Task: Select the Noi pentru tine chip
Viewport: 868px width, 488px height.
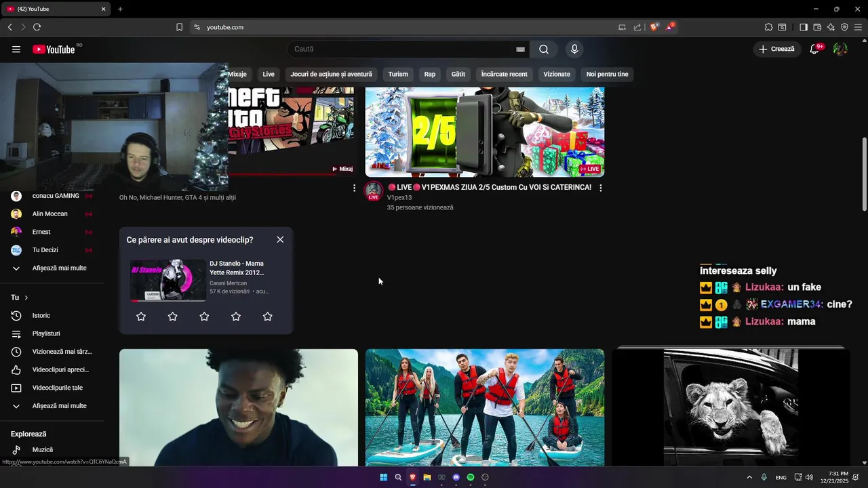Action: pos(607,74)
